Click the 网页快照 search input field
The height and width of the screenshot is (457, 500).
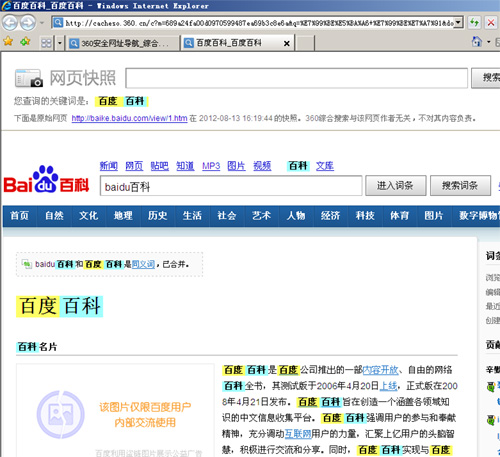click(296, 78)
